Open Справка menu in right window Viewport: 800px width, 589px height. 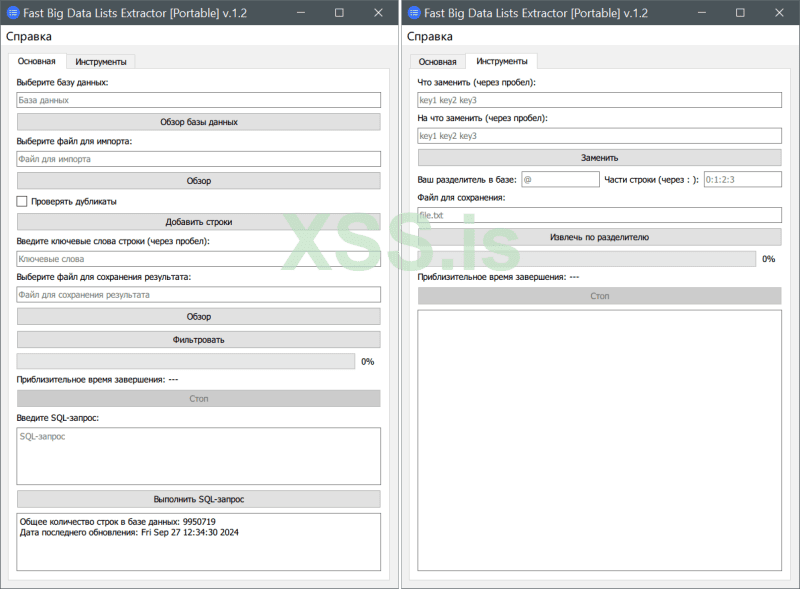tap(430, 37)
